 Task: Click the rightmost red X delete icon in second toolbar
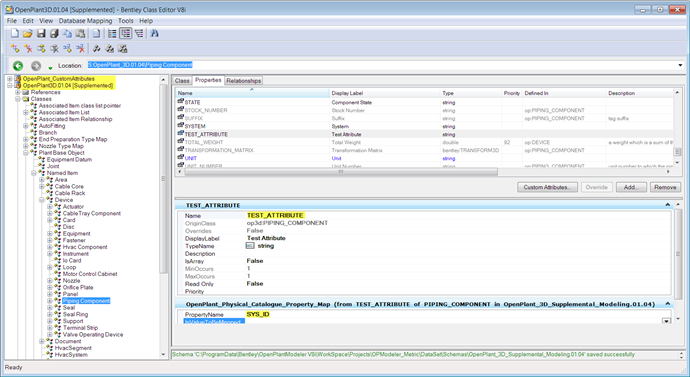coord(81,48)
